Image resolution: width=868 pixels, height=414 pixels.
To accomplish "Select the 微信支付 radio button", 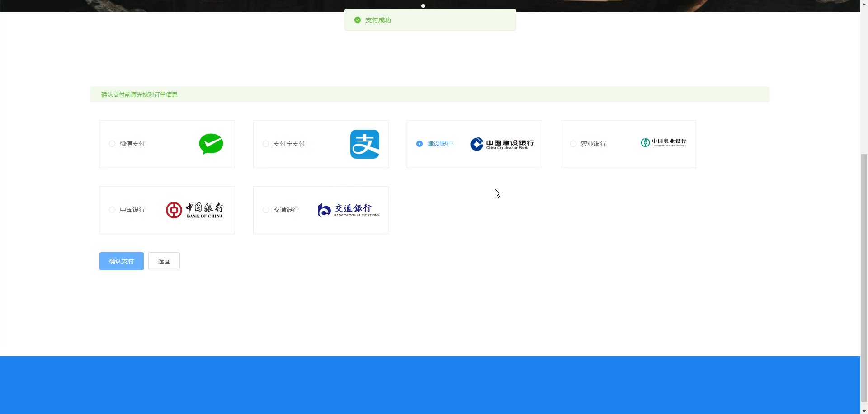I will (x=112, y=144).
